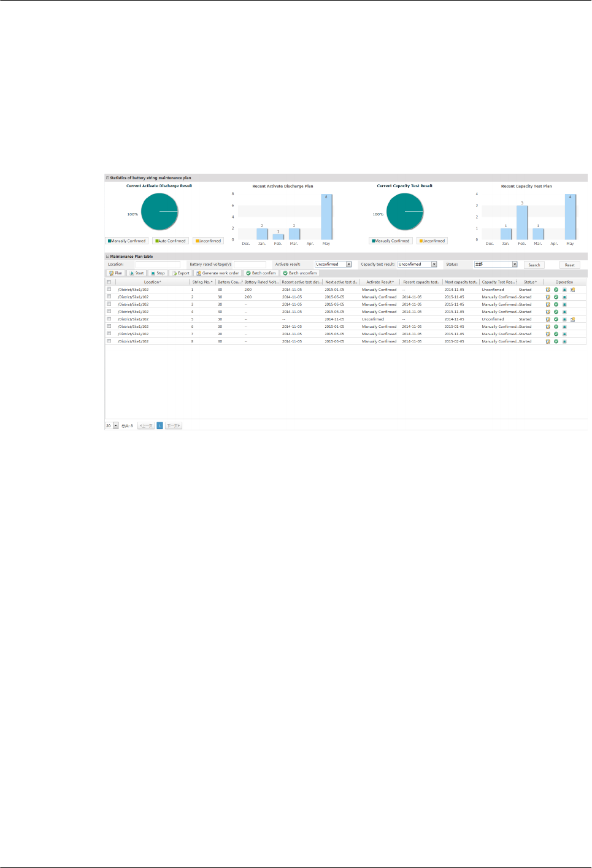Click the yellow plan icon in string 4 row
This screenshot has height=868, width=592.
(x=548, y=312)
